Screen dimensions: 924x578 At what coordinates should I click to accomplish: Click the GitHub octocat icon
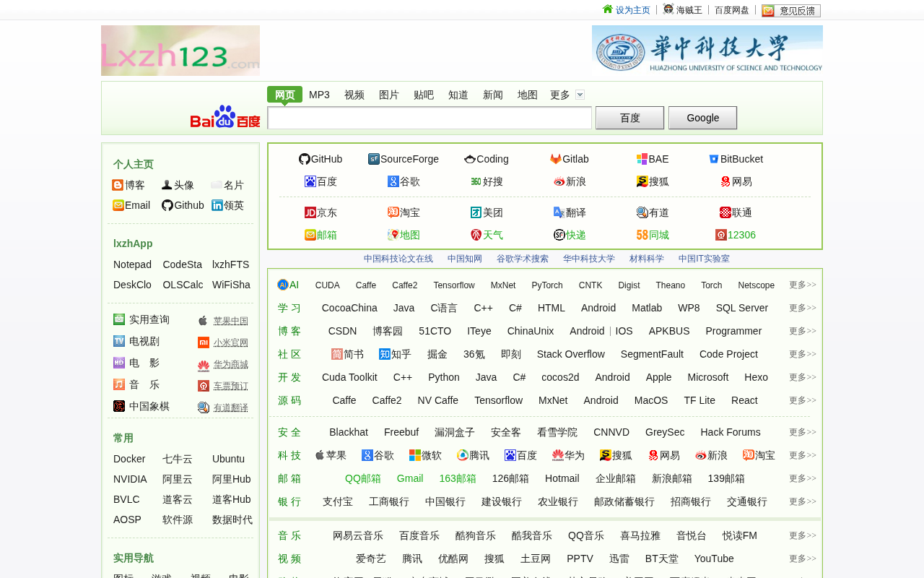304,159
